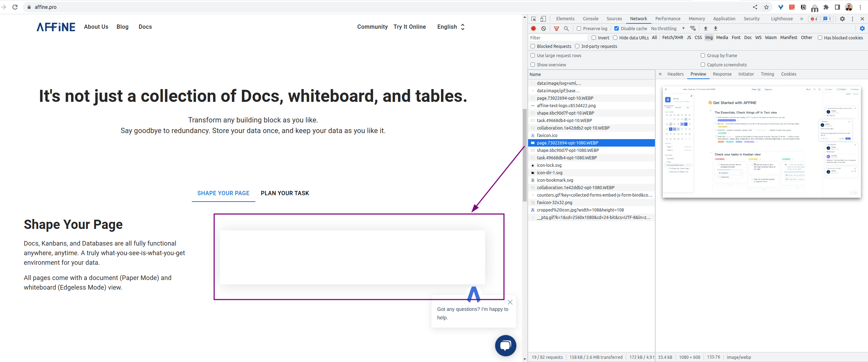868x362 pixels.
Task: Switch to the Elements tab in DevTools
Action: 565,19
